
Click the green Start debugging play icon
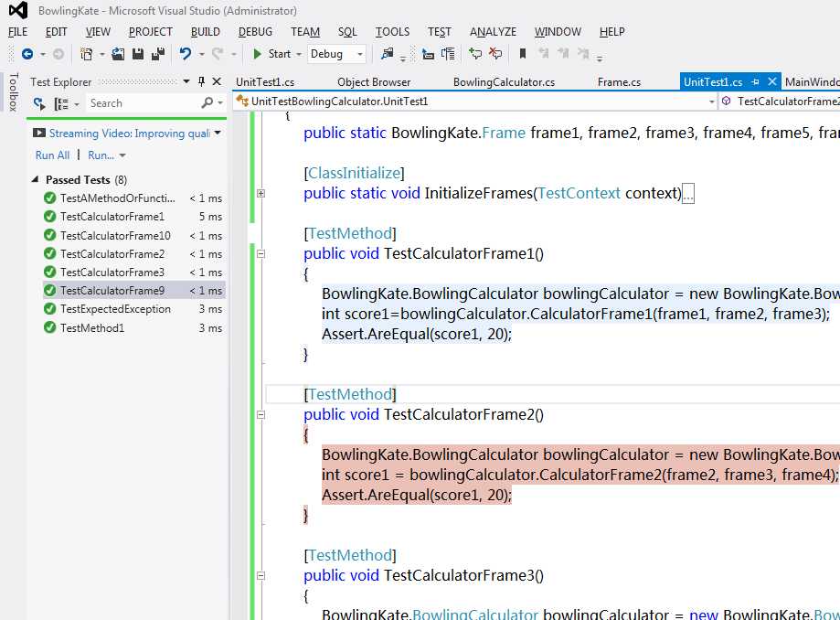point(257,54)
